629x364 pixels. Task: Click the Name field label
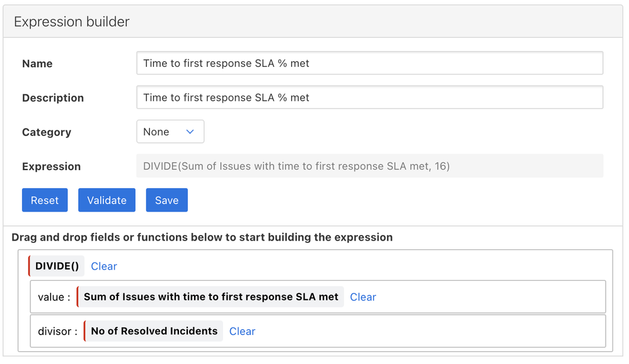click(x=37, y=64)
